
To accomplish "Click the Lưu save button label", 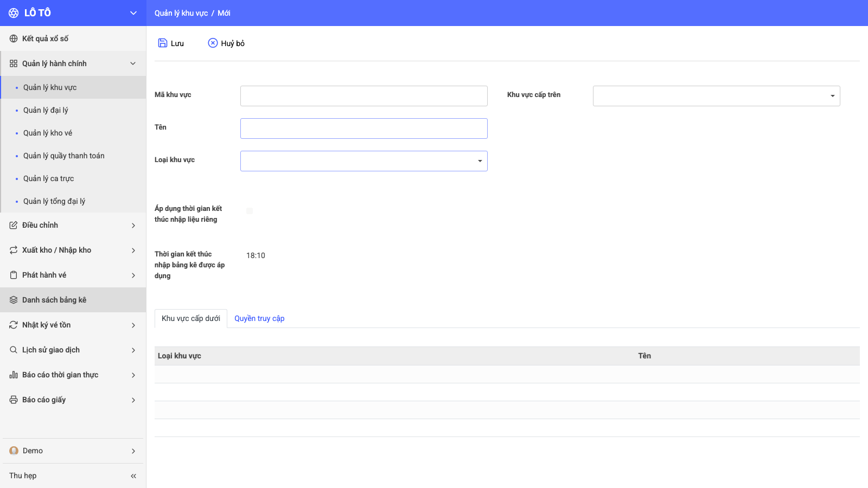I will [177, 43].
